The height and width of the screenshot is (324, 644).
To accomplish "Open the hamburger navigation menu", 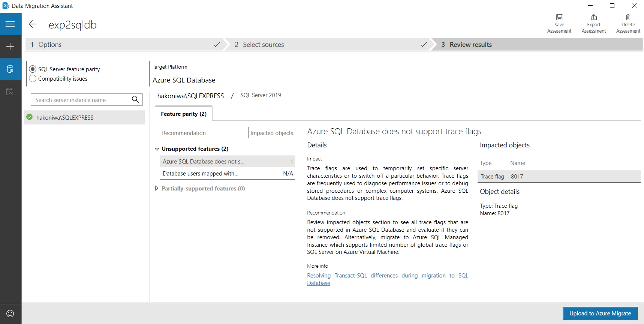I will pyautogui.click(x=10, y=24).
